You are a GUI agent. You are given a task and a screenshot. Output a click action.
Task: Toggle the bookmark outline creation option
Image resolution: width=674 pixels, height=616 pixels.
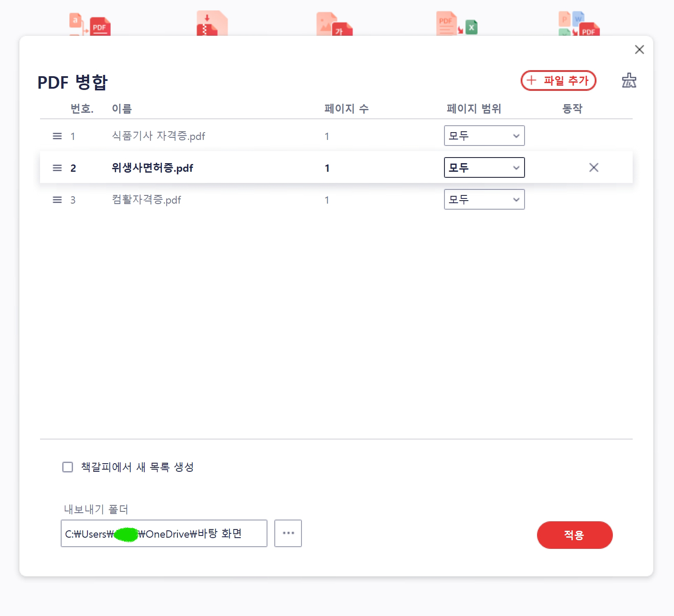click(x=67, y=467)
